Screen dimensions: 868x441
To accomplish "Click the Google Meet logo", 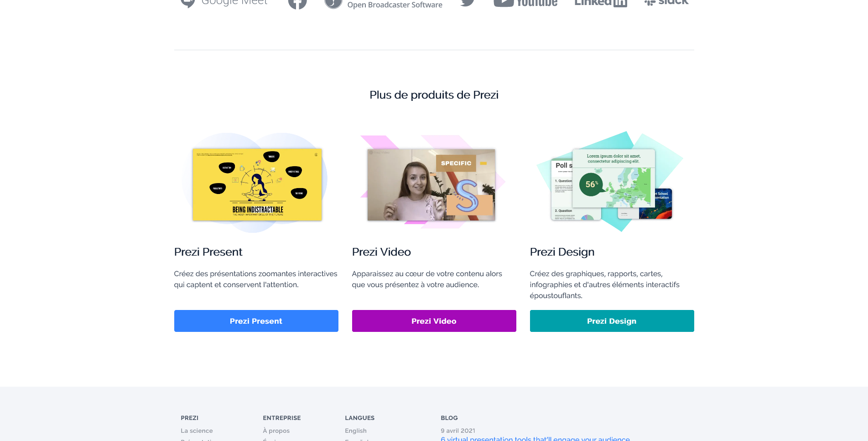I will [224, 3].
